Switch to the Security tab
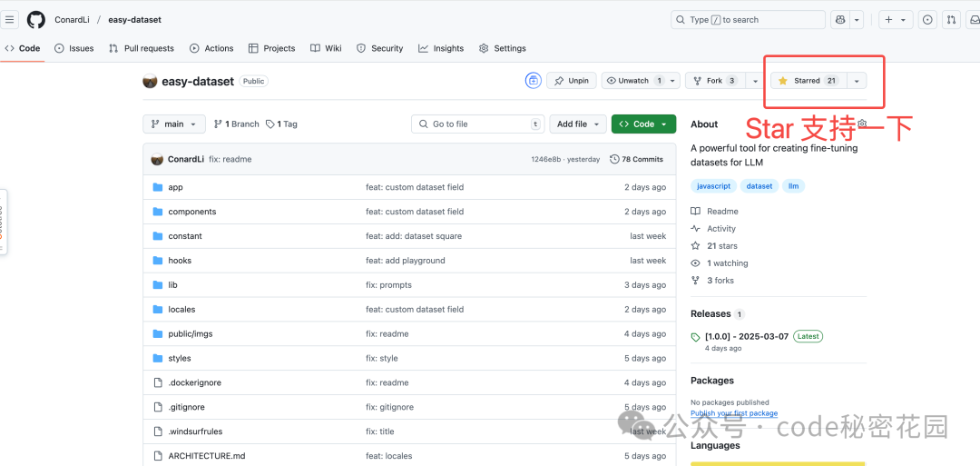Screen dimensions: 980x466 coord(379,48)
